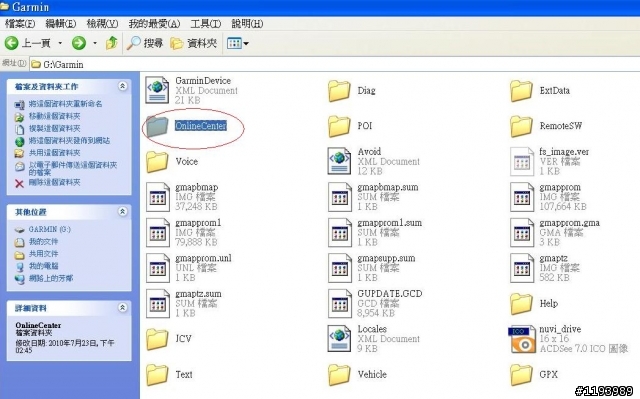
Task: Select the gmapprom.unl file icon
Action: 158,268
